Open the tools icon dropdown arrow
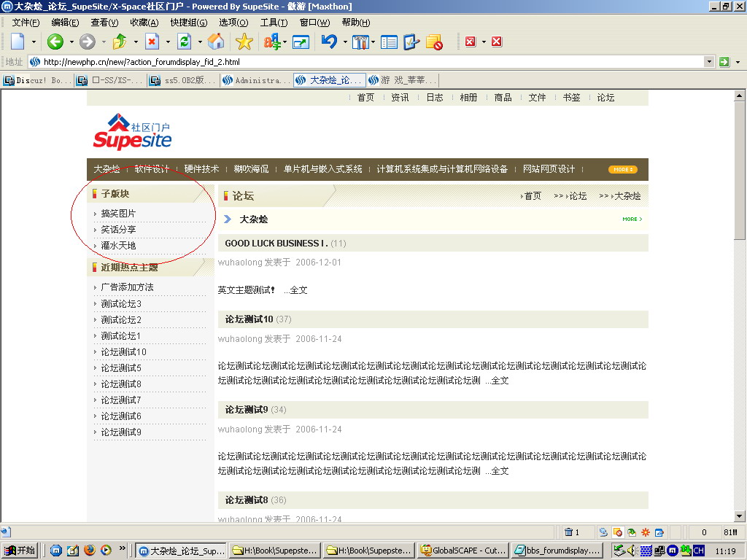The width and height of the screenshot is (747, 560). point(373,42)
